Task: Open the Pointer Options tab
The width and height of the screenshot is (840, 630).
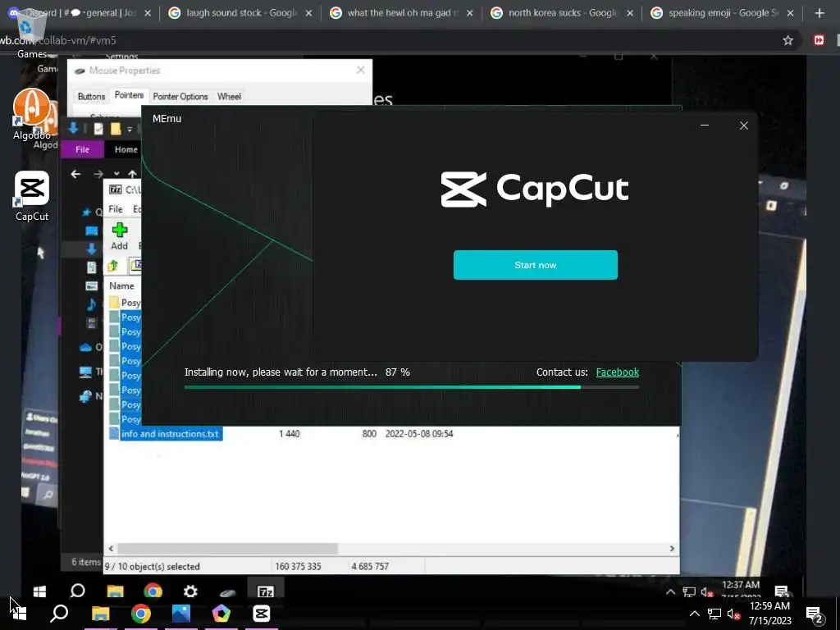Action: 180,97
